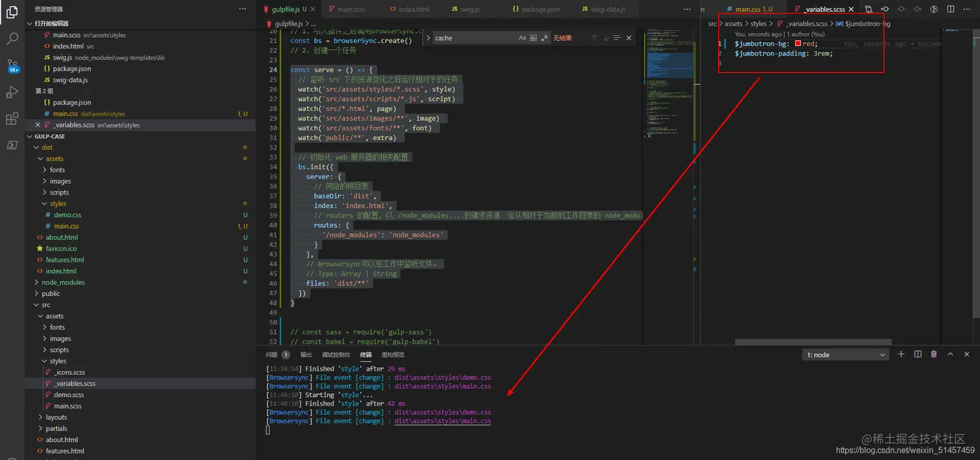Open the Explorer view in activity bar
Image resolution: width=980 pixels, height=460 pixels.
[12, 12]
